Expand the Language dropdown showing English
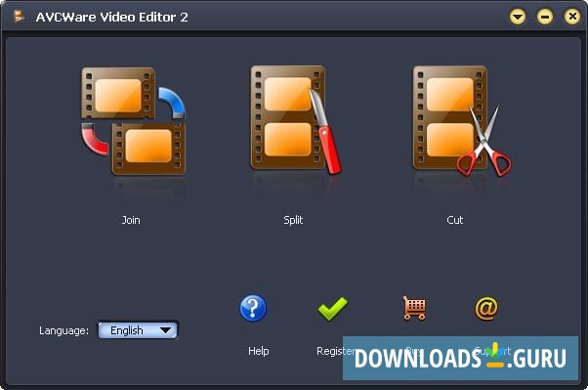The height and width of the screenshot is (390, 588). point(138,330)
